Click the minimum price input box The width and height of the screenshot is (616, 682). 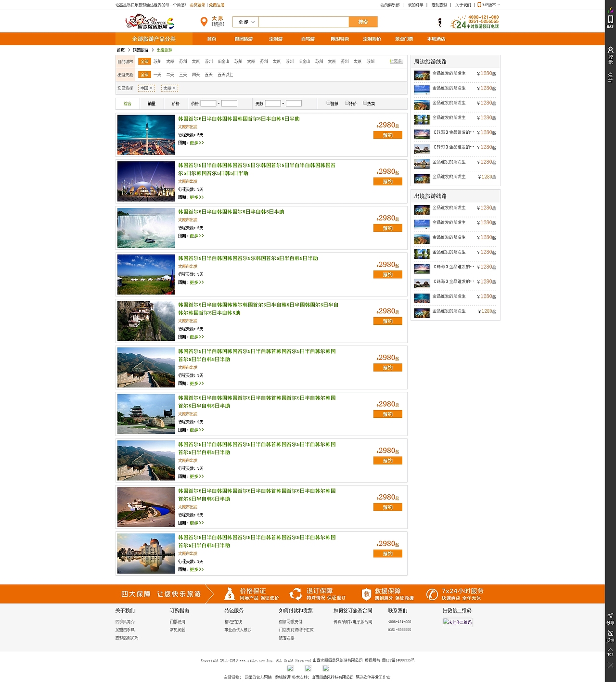tap(208, 103)
